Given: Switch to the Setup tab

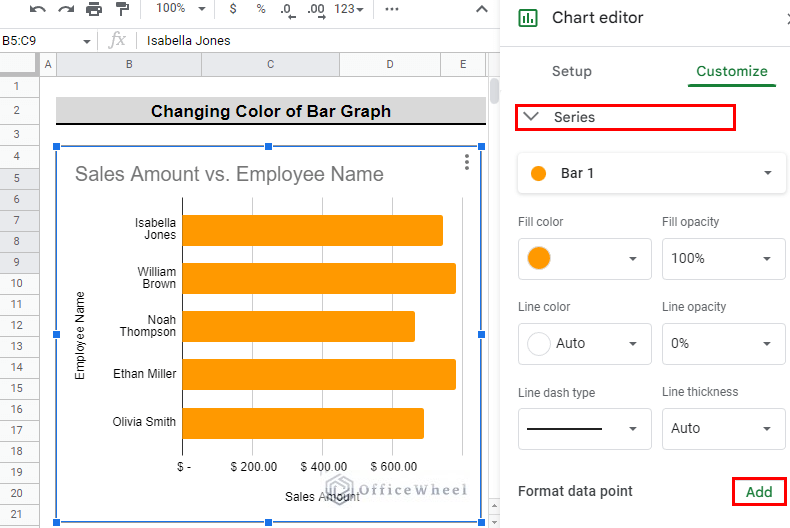Looking at the screenshot, I should (x=571, y=72).
